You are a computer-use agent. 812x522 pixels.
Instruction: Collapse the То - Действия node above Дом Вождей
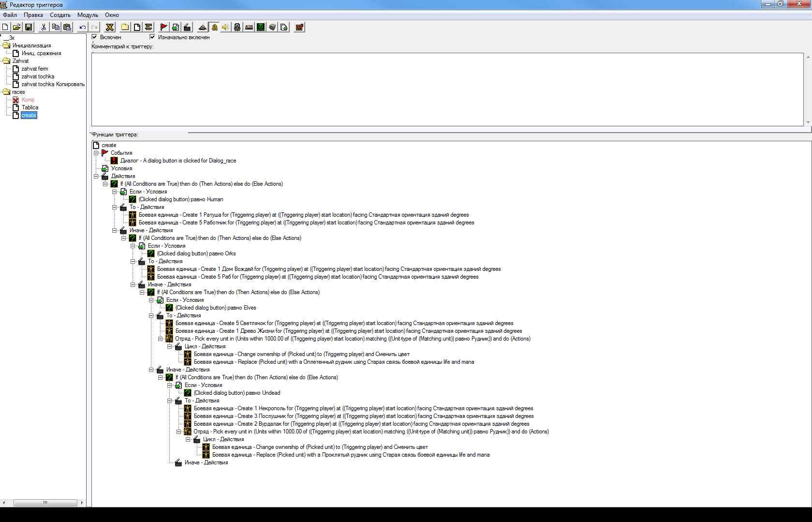tap(133, 261)
